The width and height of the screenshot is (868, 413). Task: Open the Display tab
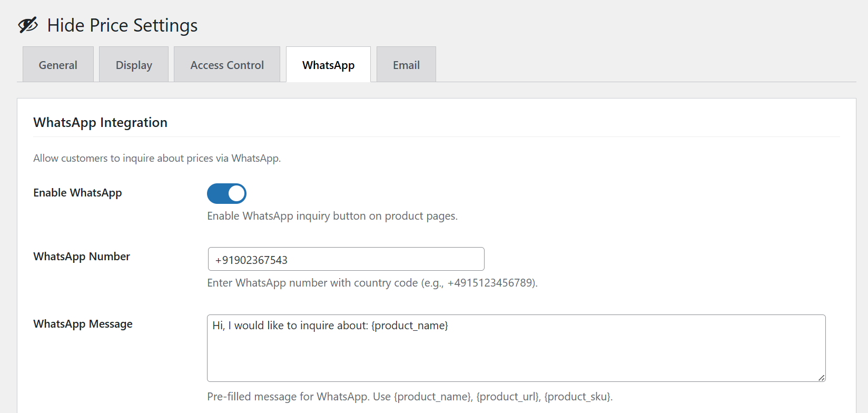point(134,64)
